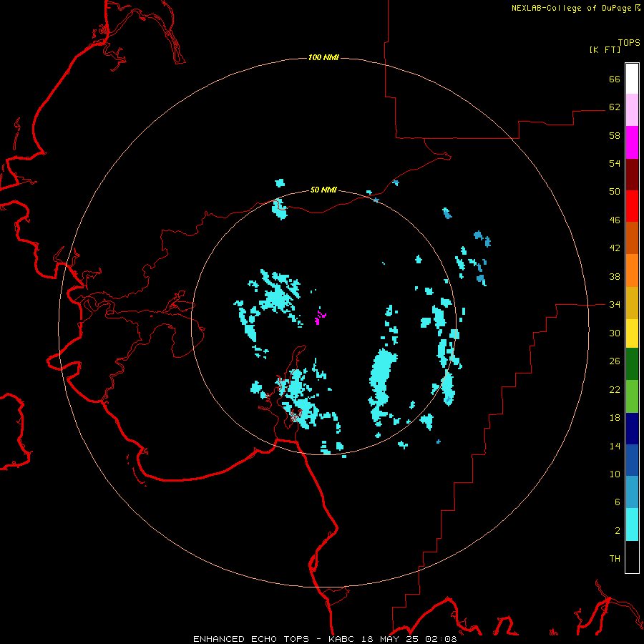644x644 pixels.
Task: Click the 100 NMI range ring label
Action: point(323,57)
